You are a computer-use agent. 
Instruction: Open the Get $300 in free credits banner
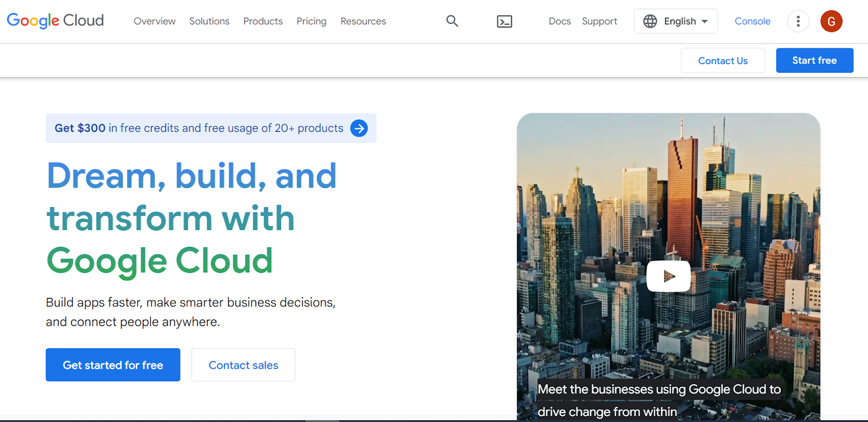[x=210, y=128]
